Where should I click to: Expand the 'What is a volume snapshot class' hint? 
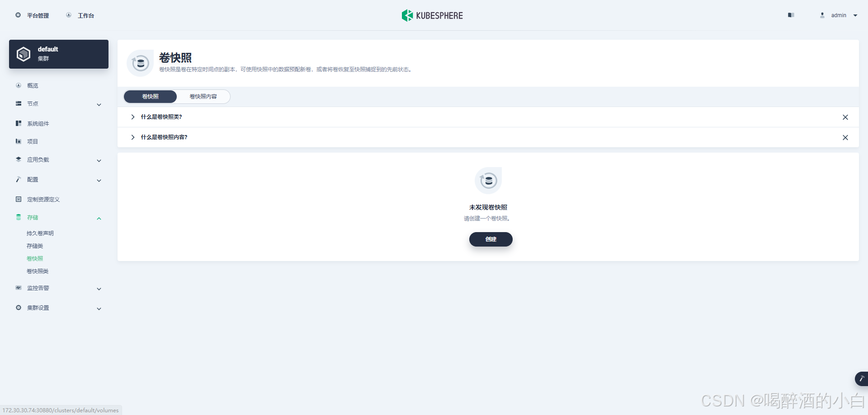click(133, 117)
